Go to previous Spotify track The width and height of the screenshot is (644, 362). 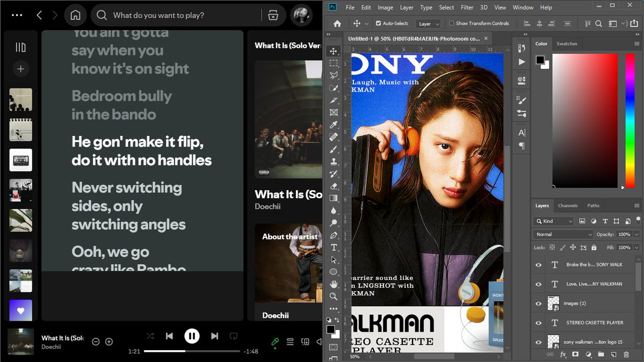click(169, 336)
